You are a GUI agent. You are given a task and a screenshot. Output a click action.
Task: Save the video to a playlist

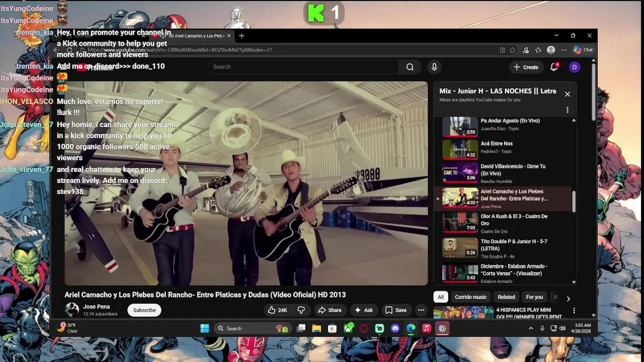coord(395,310)
